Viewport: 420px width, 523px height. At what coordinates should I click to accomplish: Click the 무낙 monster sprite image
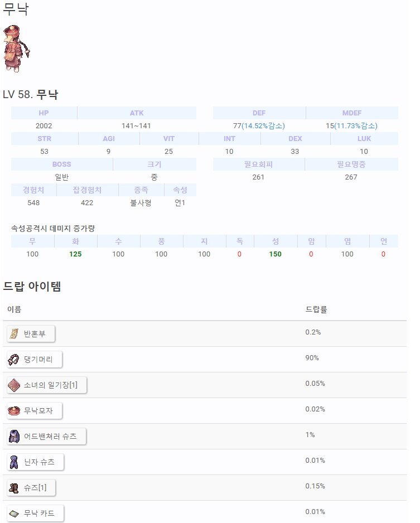(15, 48)
